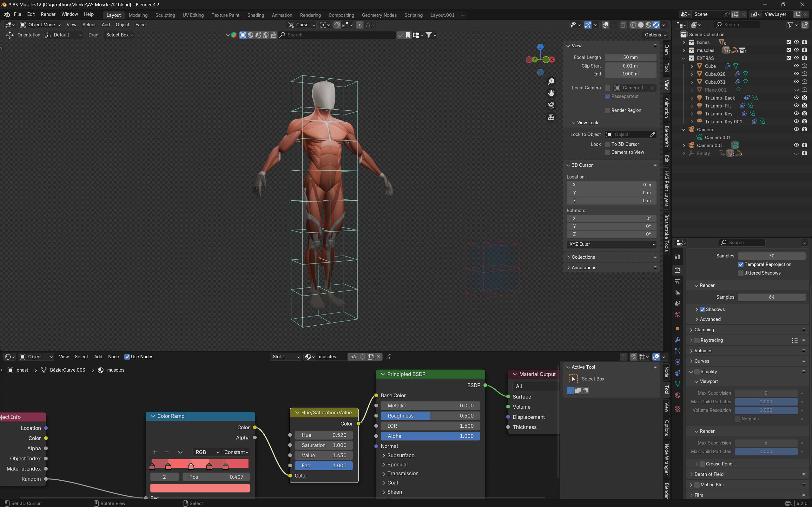Toggle the Shadows checkbox
Viewport: 812px width, 507px height.
(702, 309)
